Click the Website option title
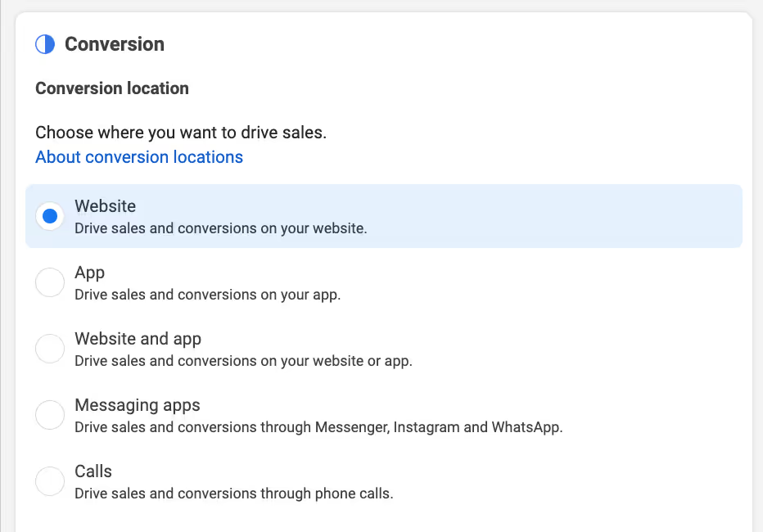 click(105, 206)
